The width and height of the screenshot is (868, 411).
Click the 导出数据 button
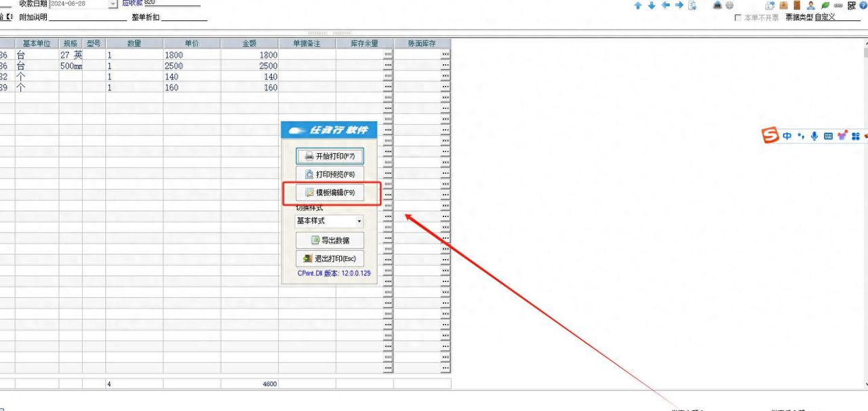click(x=330, y=240)
